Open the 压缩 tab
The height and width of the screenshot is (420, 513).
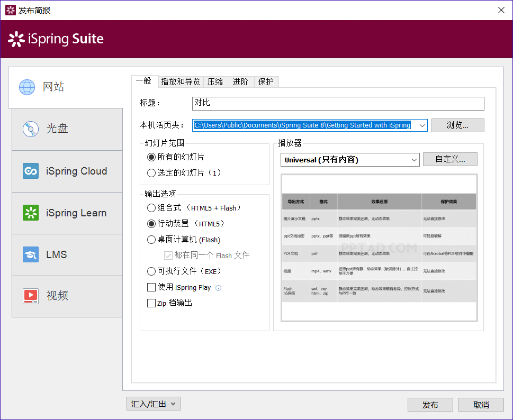coord(215,81)
